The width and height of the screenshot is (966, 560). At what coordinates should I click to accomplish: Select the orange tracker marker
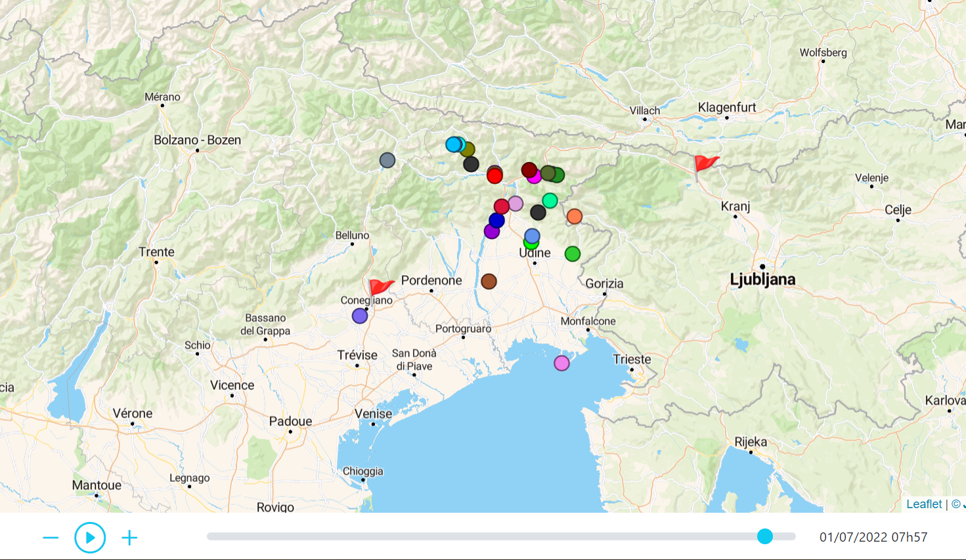(575, 217)
